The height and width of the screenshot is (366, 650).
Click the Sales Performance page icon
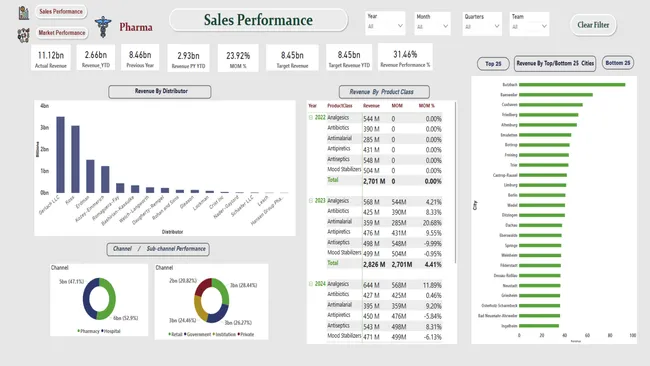24,13
